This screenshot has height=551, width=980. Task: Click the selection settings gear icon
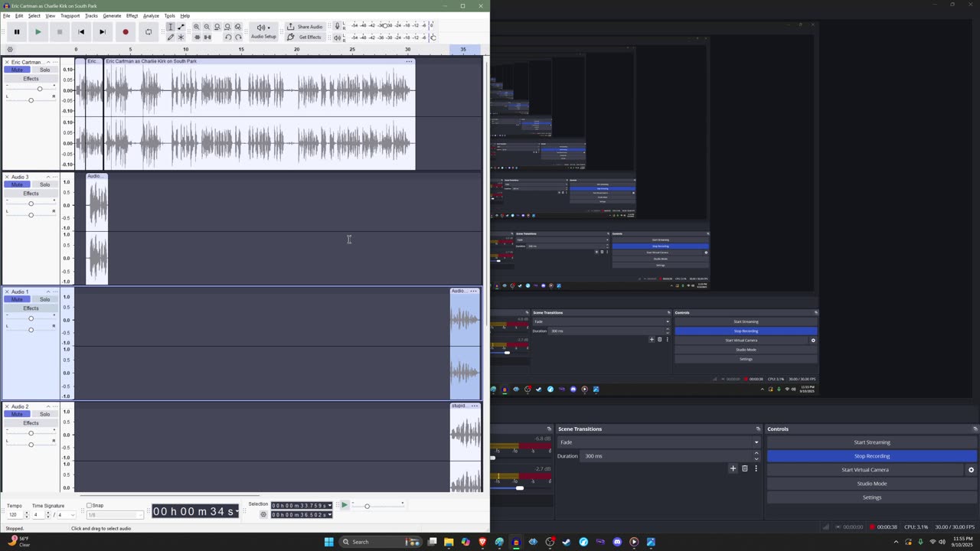tap(263, 515)
